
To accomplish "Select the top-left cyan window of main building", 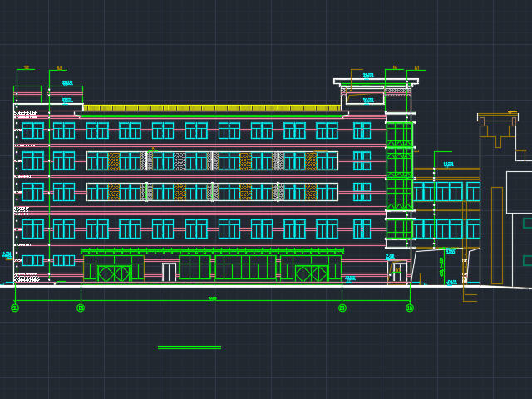I will [x=32, y=131].
